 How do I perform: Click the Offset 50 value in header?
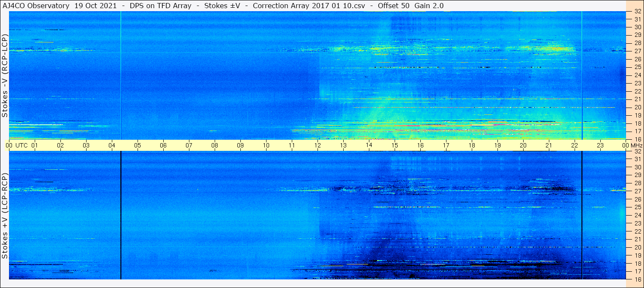pos(393,6)
